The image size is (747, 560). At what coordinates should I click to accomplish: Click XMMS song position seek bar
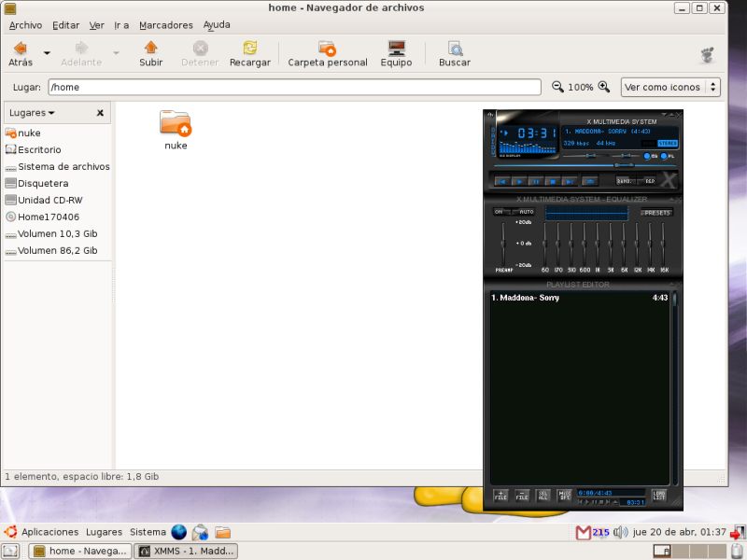click(x=585, y=165)
